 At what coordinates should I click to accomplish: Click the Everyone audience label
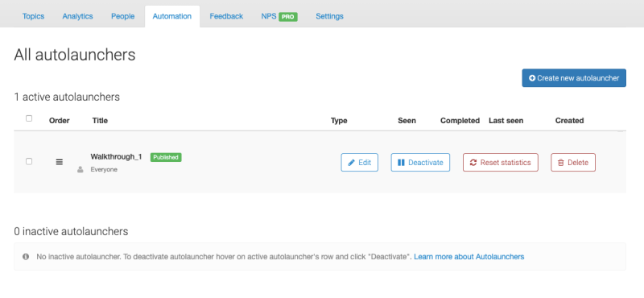click(x=104, y=169)
